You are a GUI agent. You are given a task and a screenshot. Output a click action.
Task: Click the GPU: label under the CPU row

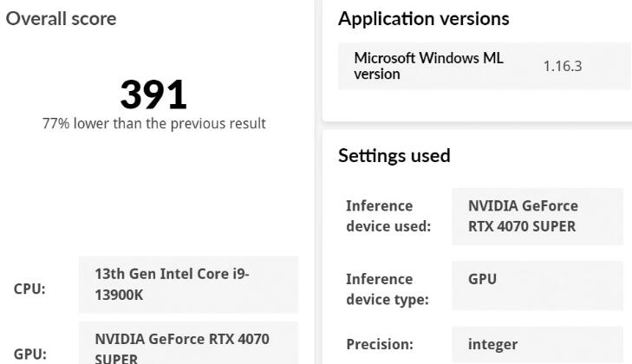coord(29,354)
